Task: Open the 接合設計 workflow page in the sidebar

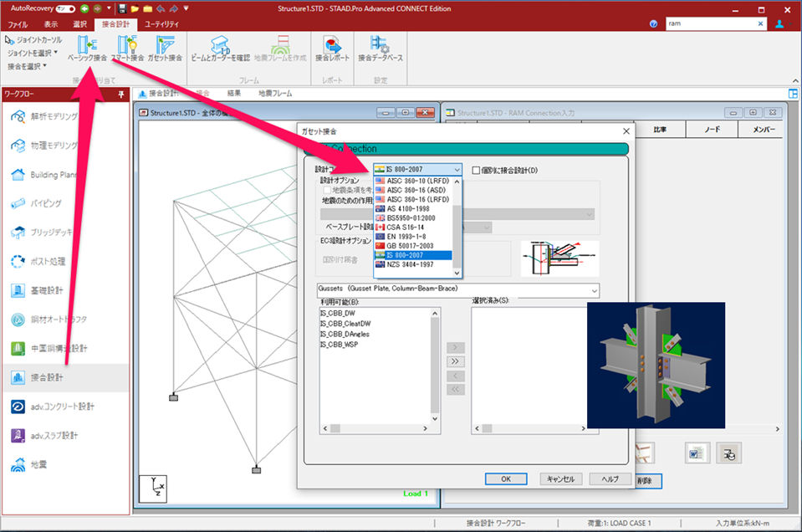Action: tap(65, 377)
